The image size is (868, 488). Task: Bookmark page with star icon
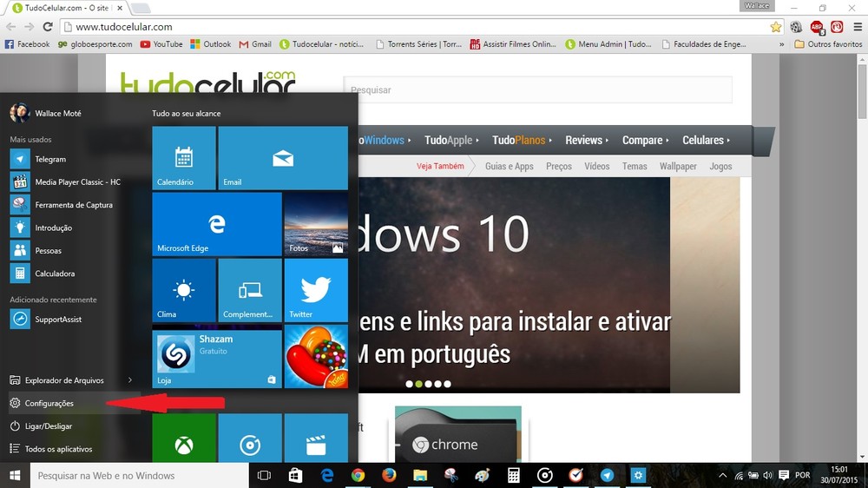[x=776, y=27]
